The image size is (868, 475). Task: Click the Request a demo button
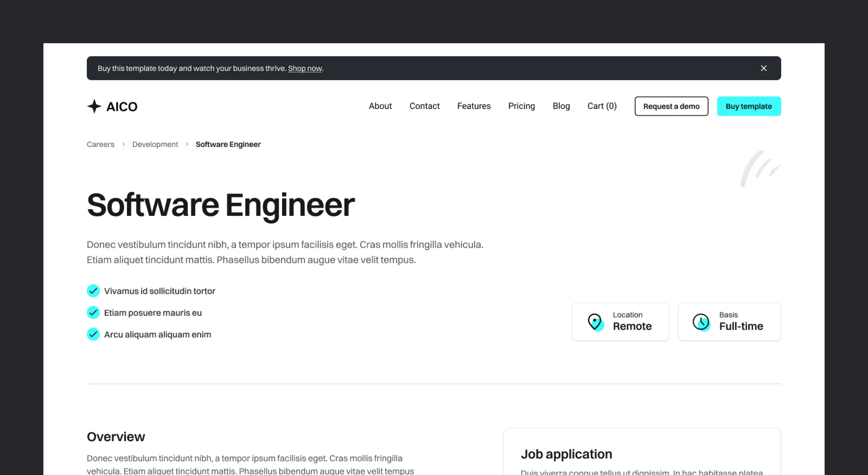671,106
